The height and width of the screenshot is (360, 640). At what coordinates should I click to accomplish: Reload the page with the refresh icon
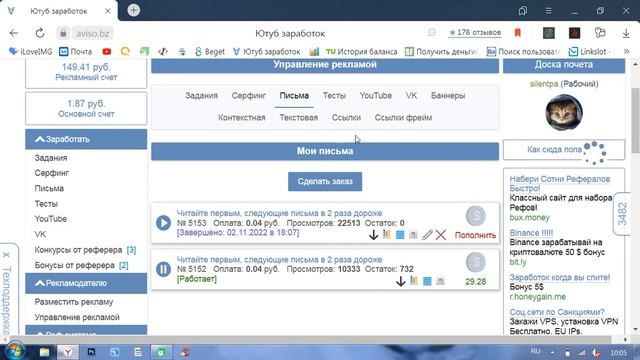coord(40,33)
